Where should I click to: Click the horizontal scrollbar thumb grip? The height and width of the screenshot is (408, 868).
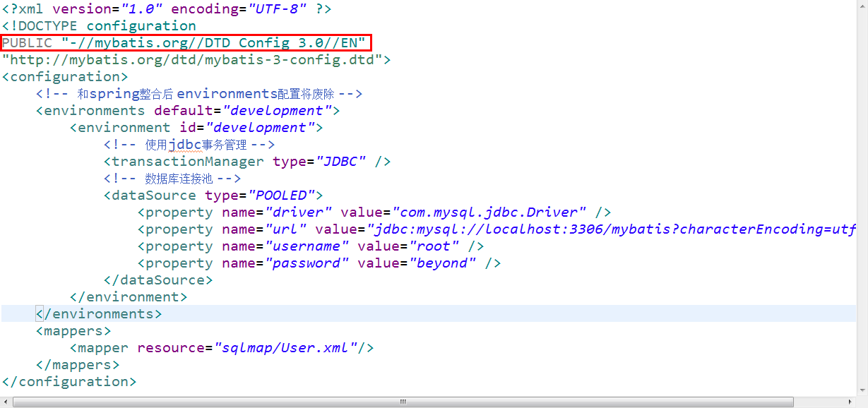pyautogui.click(x=403, y=402)
